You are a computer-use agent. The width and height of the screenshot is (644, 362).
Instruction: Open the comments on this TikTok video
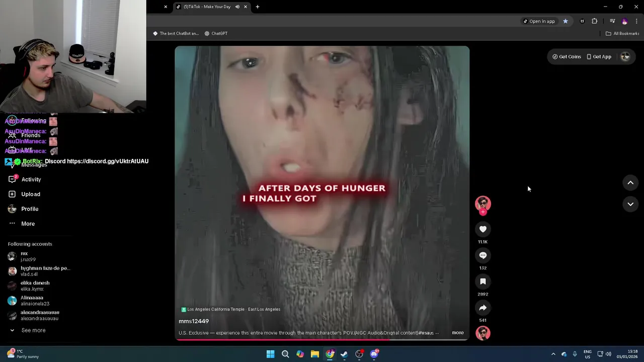[482, 255]
